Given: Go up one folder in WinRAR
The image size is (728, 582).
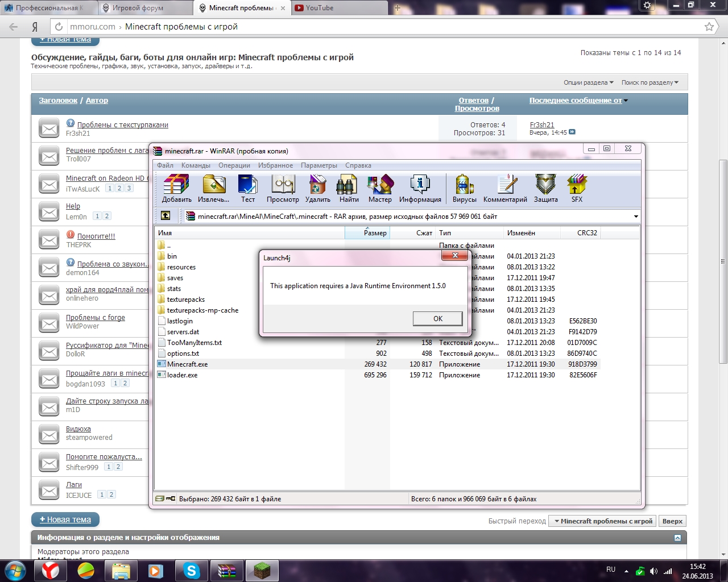Looking at the screenshot, I should pyautogui.click(x=166, y=216).
